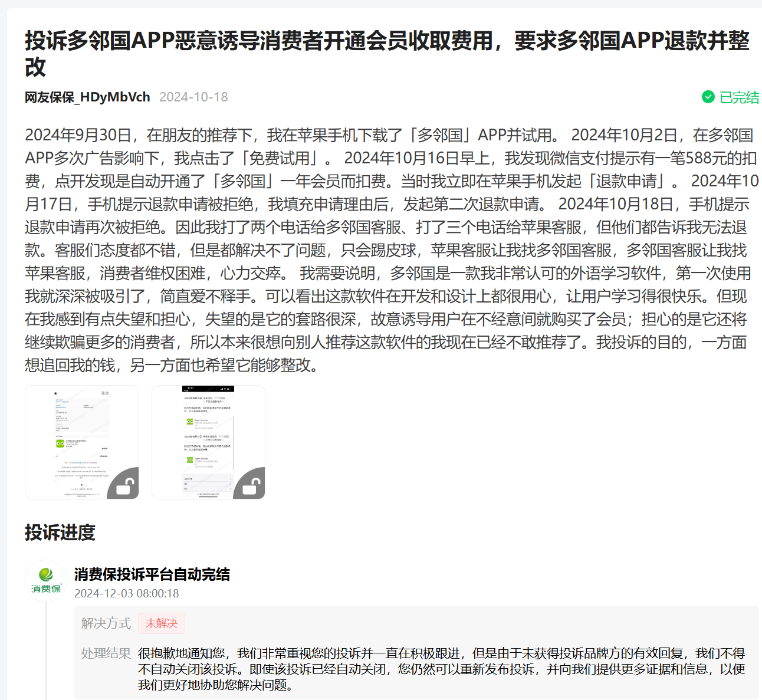Click the top Duolingo icon in refund-history thumbnail

pos(189,422)
